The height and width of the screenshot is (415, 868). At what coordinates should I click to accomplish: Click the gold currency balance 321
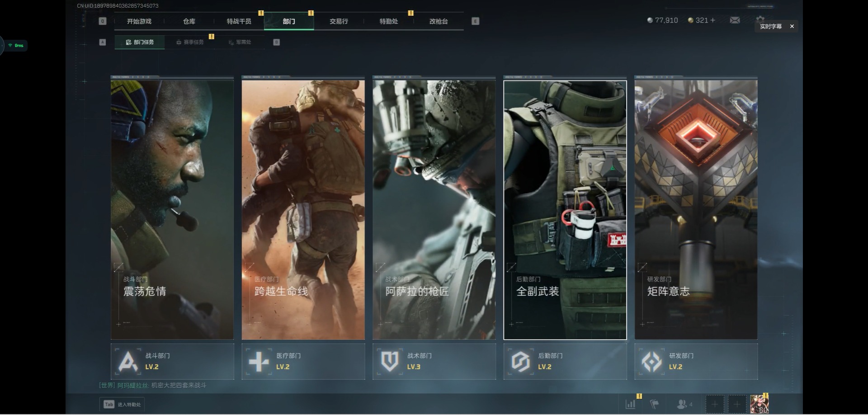coord(698,20)
